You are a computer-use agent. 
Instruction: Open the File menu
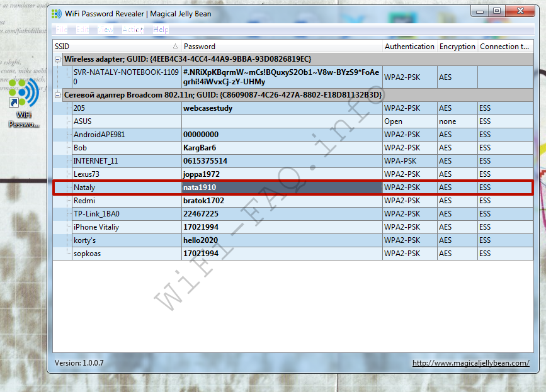(x=61, y=30)
